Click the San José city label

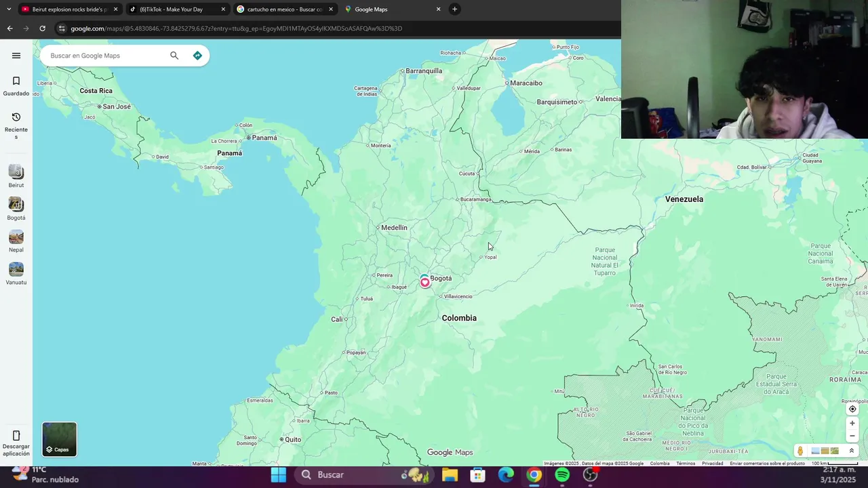click(x=117, y=106)
